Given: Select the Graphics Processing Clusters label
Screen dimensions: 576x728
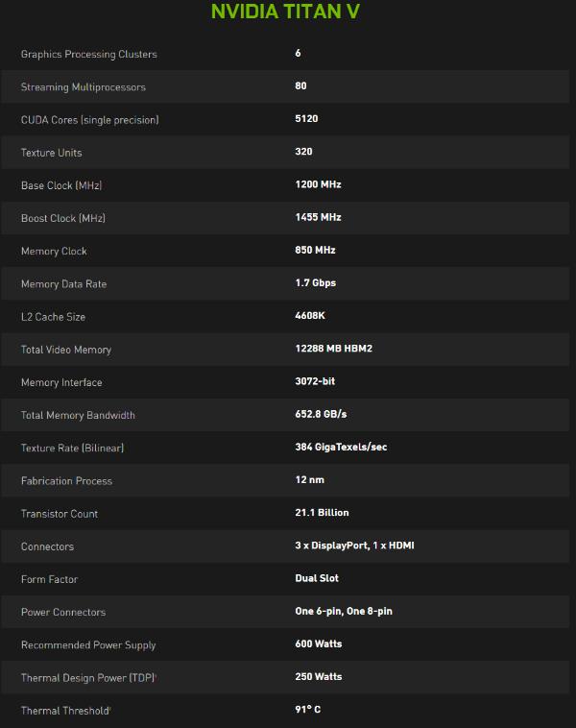Looking at the screenshot, I should pos(89,55).
